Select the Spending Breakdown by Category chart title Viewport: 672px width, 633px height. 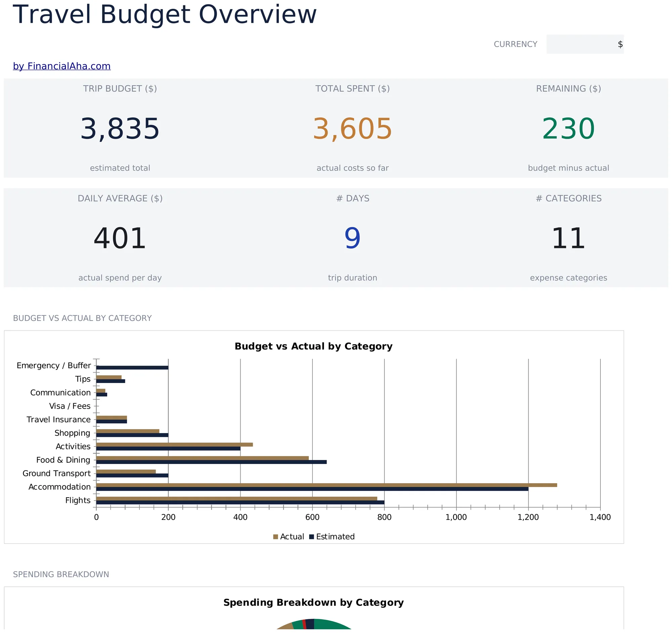coord(314,603)
